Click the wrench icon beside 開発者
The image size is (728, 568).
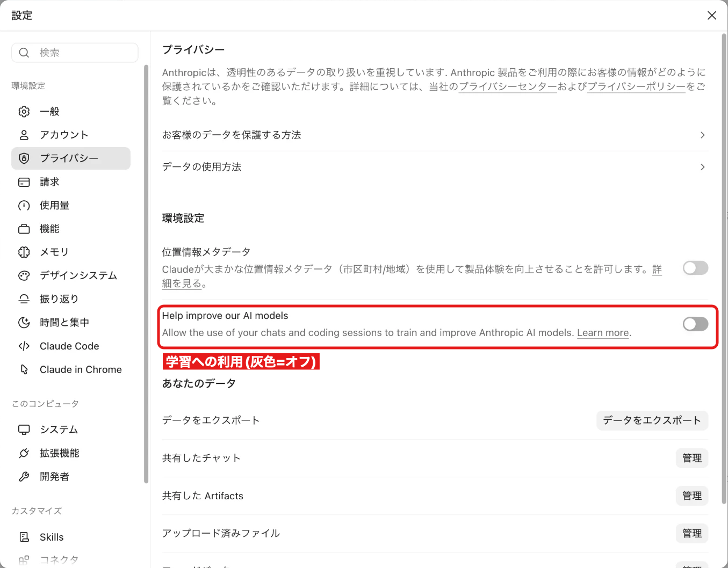point(24,477)
